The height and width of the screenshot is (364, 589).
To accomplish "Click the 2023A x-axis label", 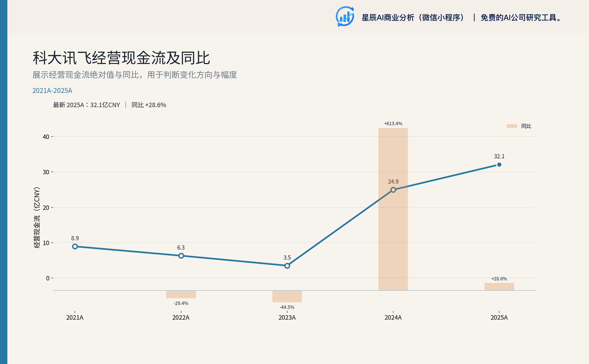I will [x=287, y=317].
